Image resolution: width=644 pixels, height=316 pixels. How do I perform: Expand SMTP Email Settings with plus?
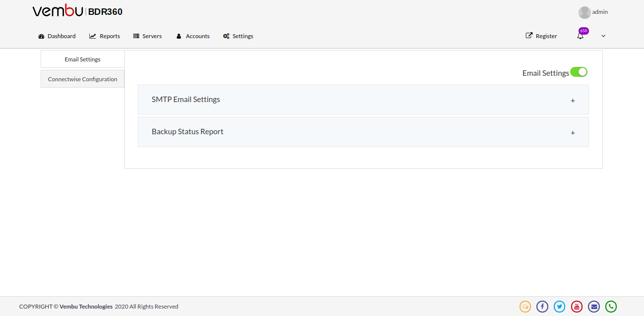tap(573, 101)
